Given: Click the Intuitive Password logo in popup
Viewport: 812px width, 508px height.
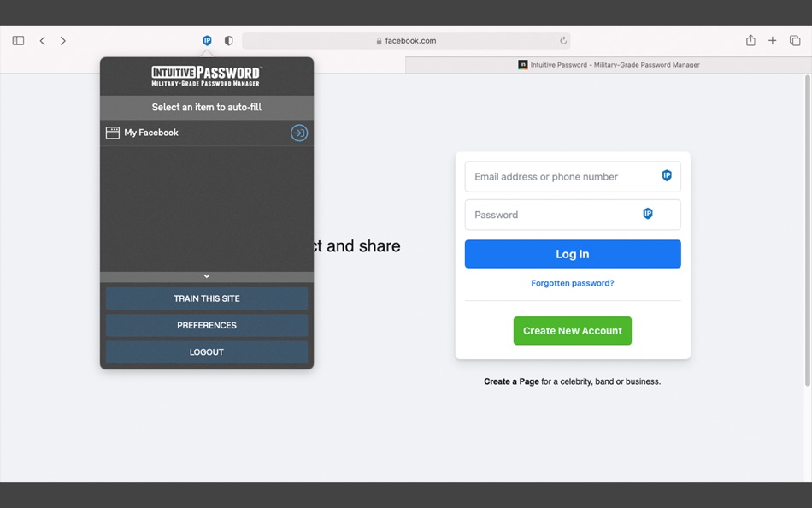Looking at the screenshot, I should click(x=207, y=76).
